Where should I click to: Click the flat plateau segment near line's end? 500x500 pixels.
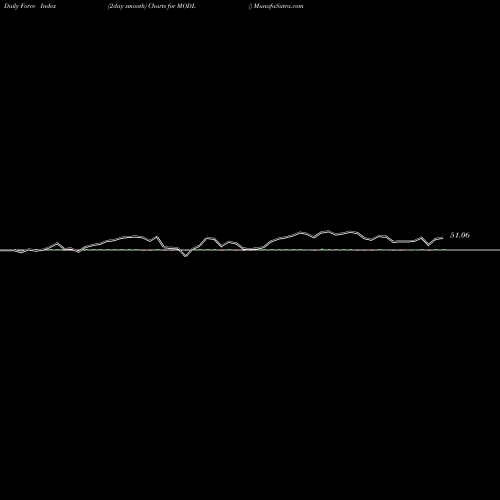tap(404, 241)
